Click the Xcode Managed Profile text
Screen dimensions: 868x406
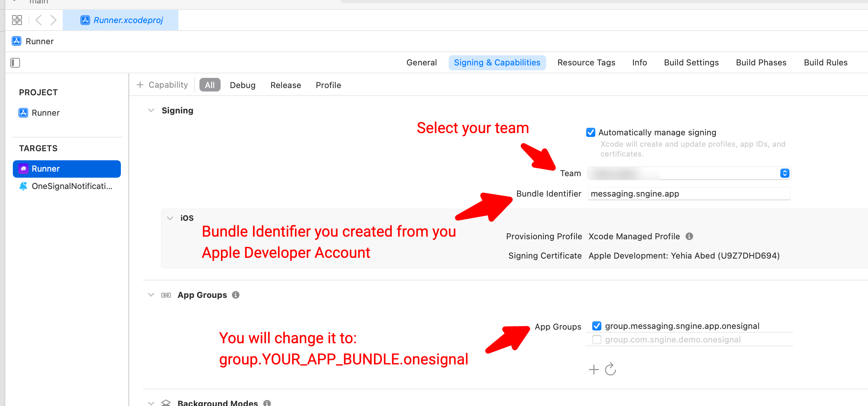634,236
